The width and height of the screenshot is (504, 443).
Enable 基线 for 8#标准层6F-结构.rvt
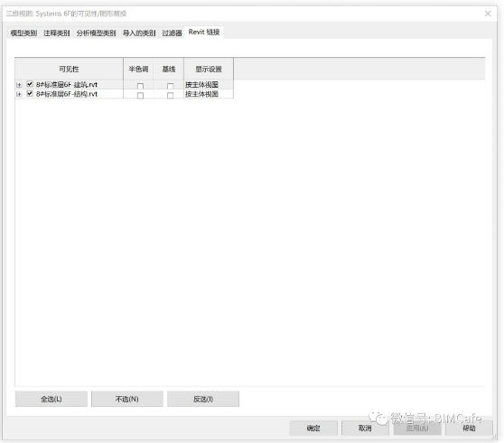[171, 96]
